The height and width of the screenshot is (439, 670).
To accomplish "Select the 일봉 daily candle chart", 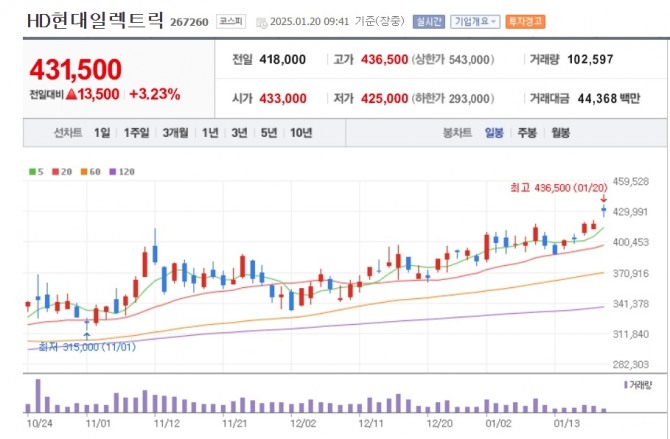I will tap(494, 133).
